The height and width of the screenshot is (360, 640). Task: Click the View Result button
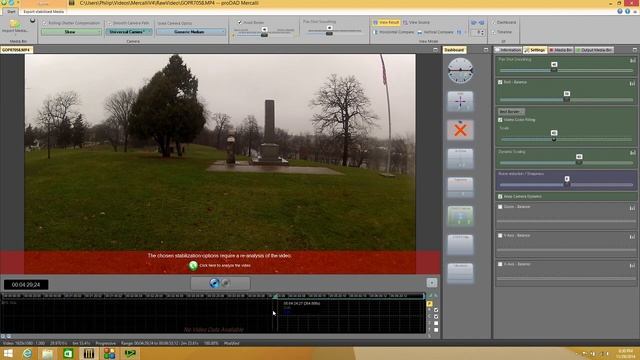tap(386, 22)
